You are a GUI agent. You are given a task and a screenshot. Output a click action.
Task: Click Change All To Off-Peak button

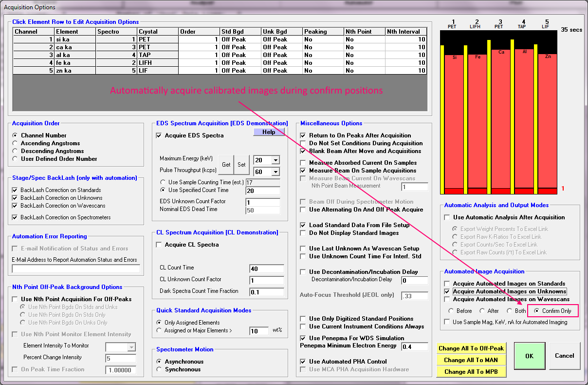(471, 348)
